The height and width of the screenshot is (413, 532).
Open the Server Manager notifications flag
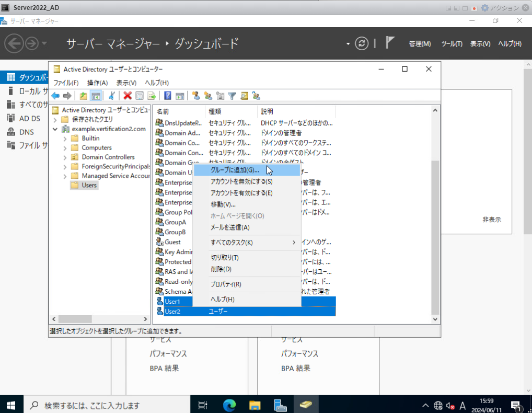click(x=390, y=43)
